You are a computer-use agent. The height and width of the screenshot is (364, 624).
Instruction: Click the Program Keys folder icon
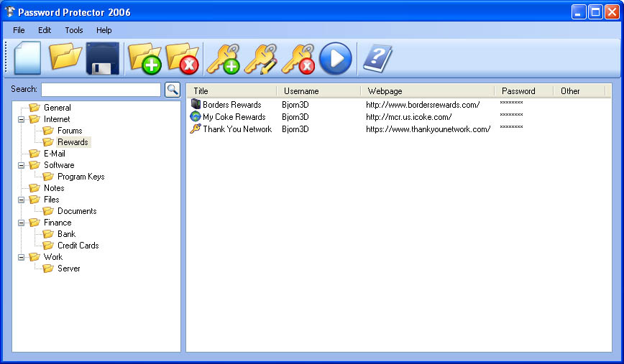click(48, 176)
